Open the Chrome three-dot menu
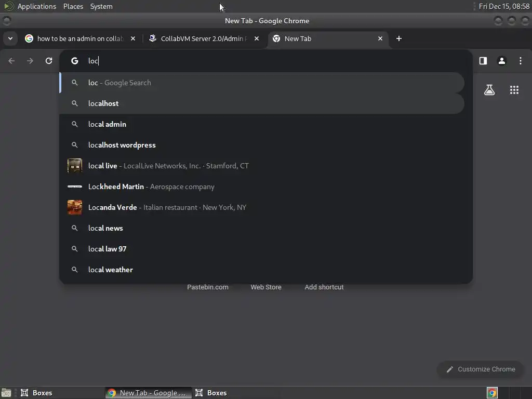 click(521, 61)
